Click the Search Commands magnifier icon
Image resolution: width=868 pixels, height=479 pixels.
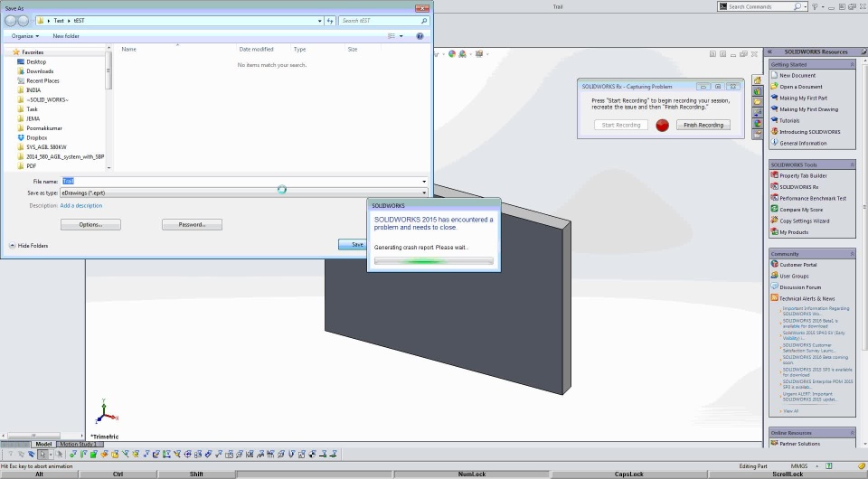[797, 6]
